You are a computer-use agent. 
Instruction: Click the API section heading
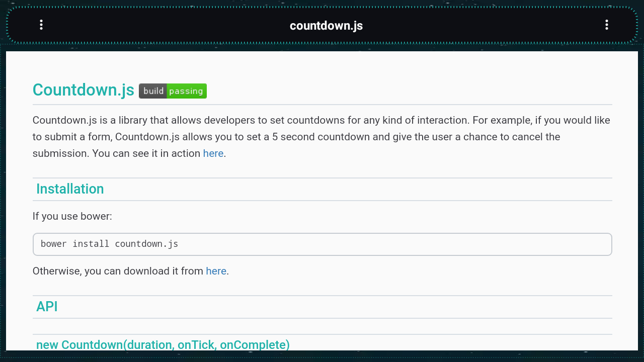47,307
